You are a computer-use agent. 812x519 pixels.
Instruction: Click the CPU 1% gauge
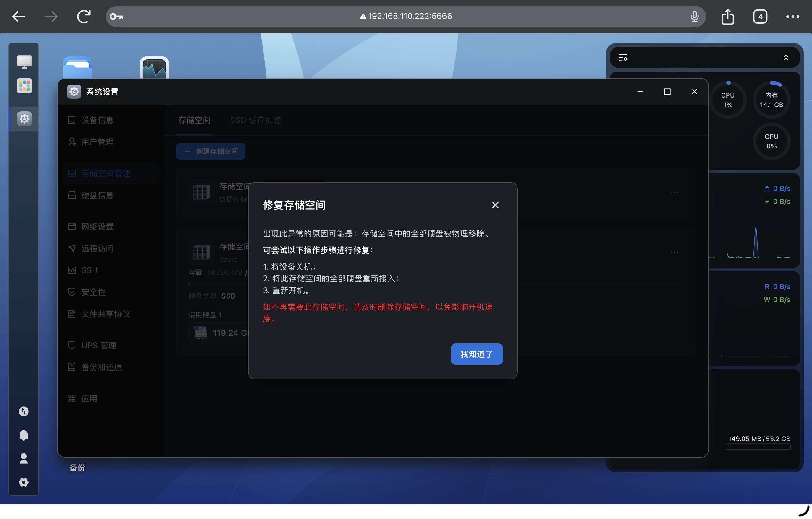(x=728, y=100)
